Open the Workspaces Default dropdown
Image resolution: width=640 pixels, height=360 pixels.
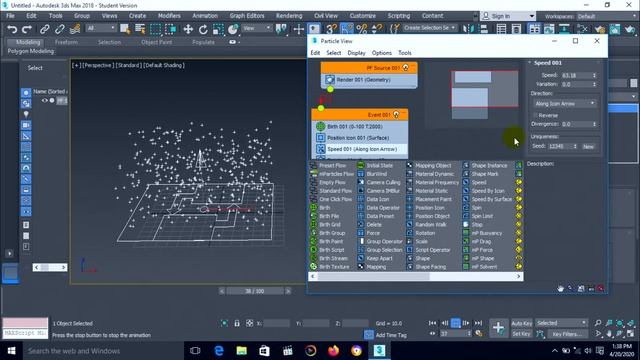point(606,16)
